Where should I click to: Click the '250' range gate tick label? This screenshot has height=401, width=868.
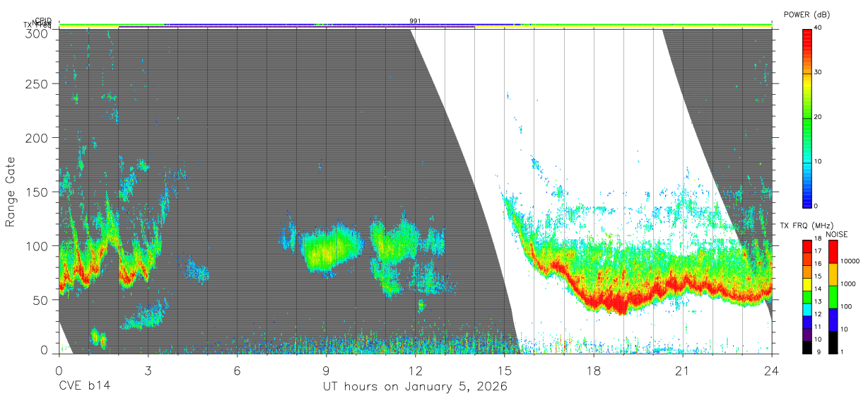click(37, 84)
